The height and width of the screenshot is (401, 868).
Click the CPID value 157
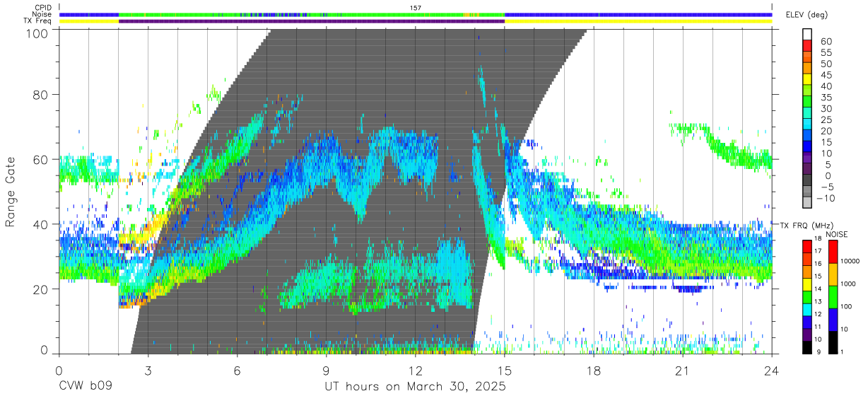(416, 7)
